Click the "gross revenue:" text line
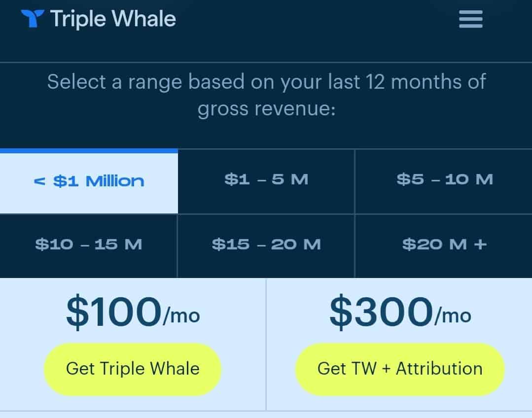 pos(266,108)
